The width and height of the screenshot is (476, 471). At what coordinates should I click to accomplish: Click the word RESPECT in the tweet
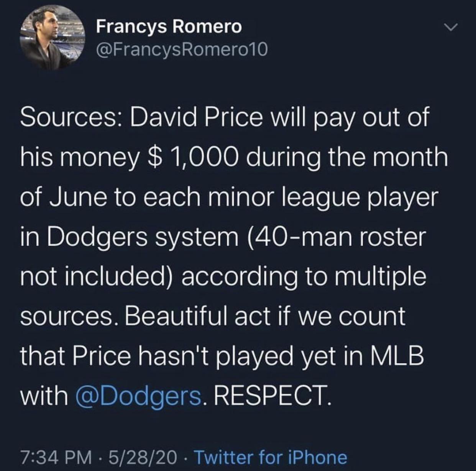271,395
